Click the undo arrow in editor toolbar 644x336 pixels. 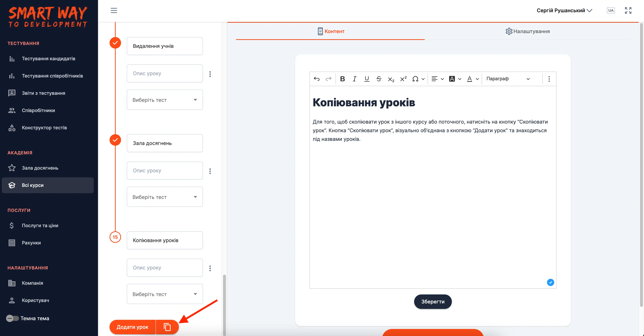316,79
